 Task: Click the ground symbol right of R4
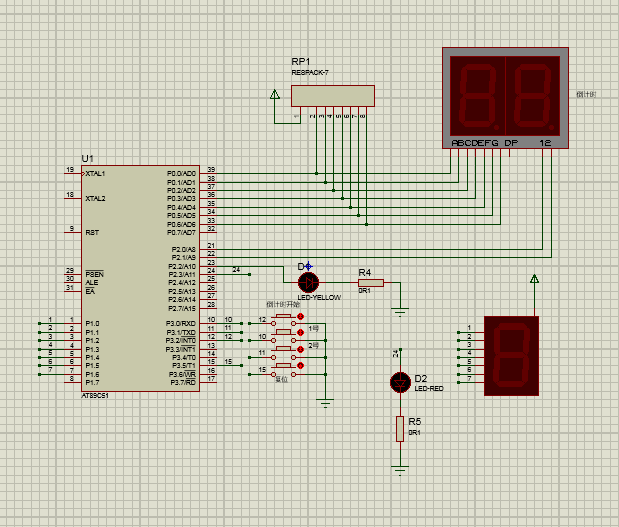pos(400,312)
